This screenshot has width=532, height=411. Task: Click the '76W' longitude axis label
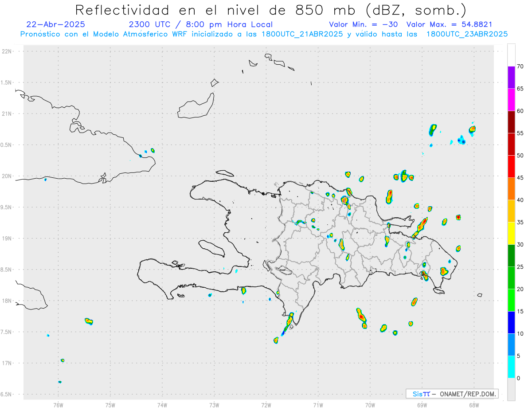[58, 404]
